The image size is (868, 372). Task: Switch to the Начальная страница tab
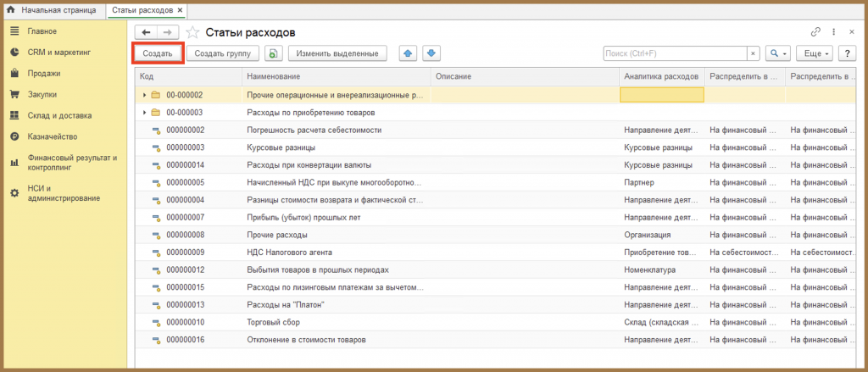(x=52, y=10)
